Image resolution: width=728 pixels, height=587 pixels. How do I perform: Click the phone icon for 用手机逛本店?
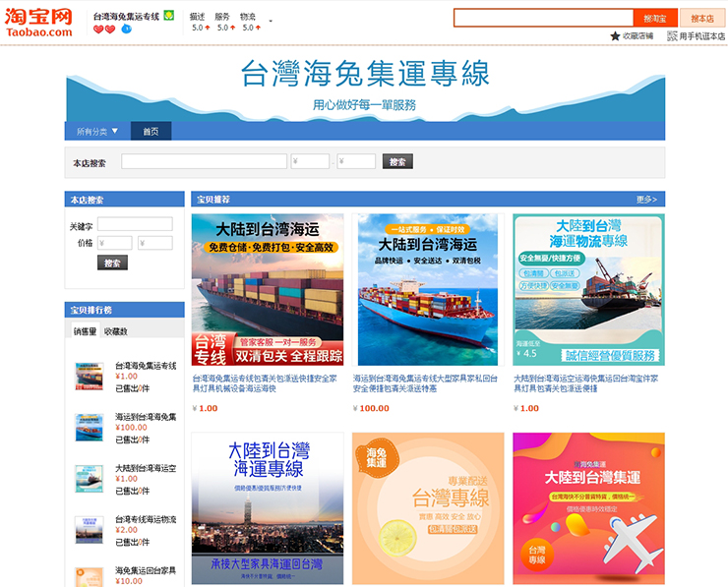click(x=672, y=36)
